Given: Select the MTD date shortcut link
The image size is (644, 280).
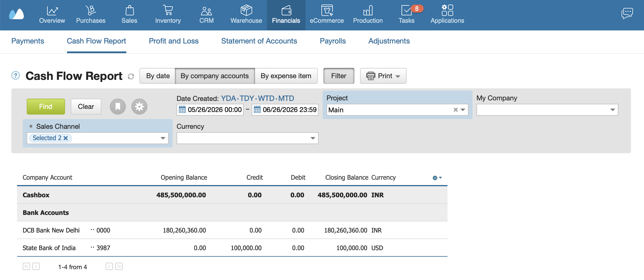Looking at the screenshot, I should [x=286, y=98].
